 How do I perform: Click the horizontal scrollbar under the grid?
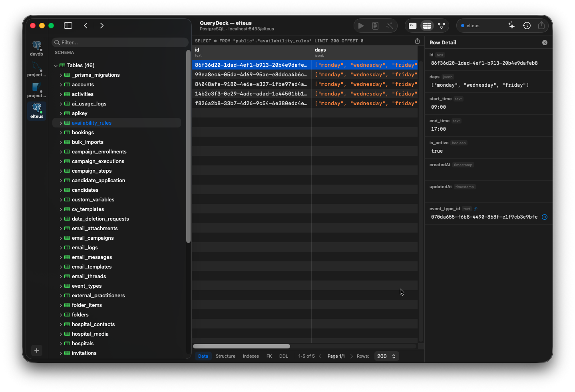[241, 346]
